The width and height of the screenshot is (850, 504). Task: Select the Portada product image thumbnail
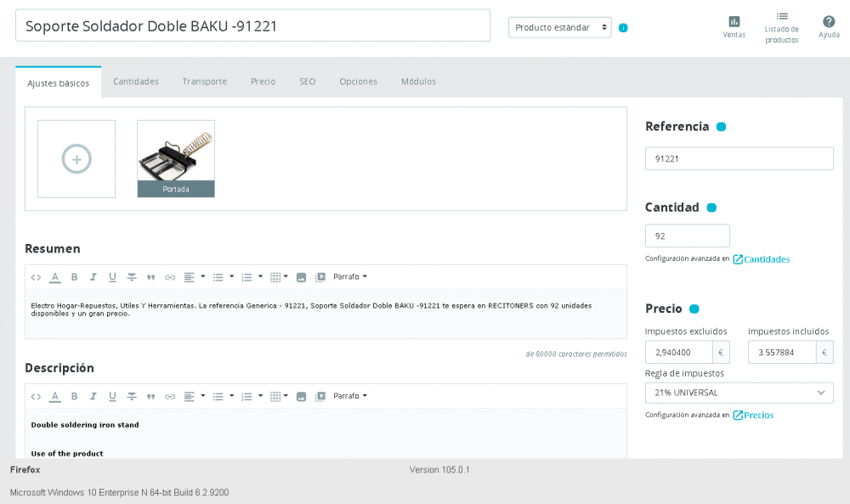pyautogui.click(x=176, y=159)
